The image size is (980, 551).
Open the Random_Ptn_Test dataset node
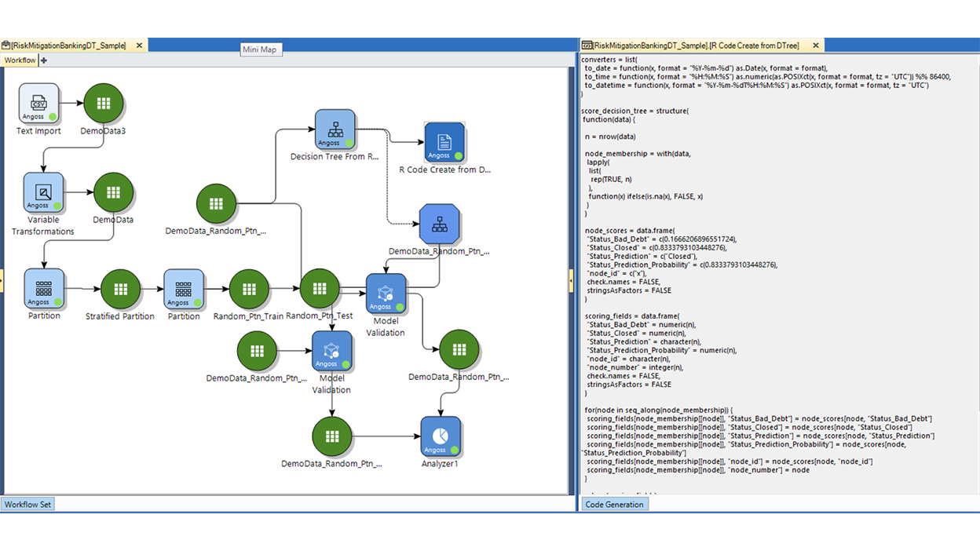pyautogui.click(x=319, y=290)
